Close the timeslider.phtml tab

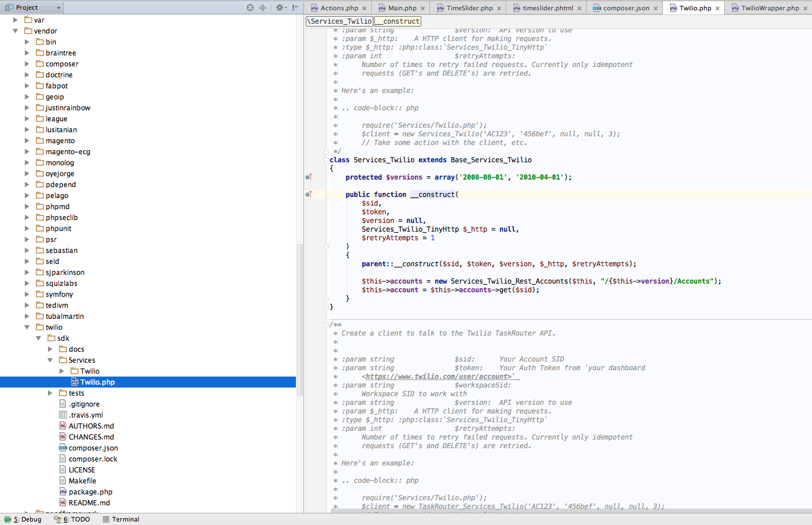point(579,8)
